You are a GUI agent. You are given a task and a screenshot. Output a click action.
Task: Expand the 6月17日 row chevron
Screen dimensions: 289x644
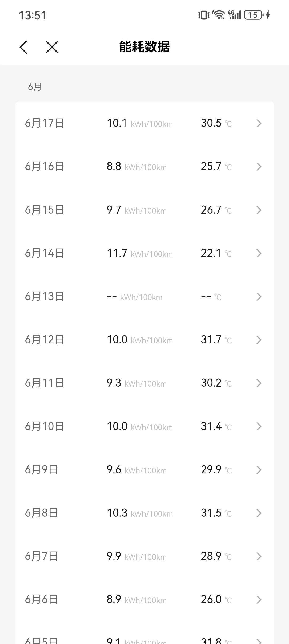(259, 123)
